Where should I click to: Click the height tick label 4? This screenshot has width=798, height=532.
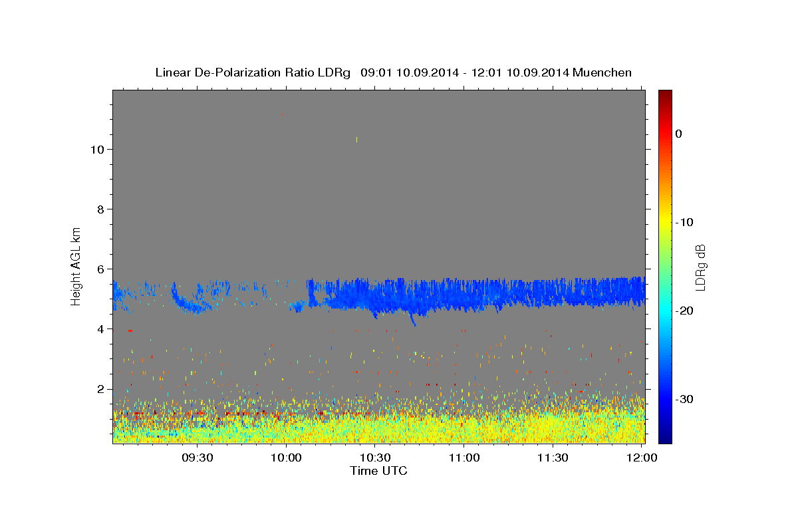[x=100, y=329]
